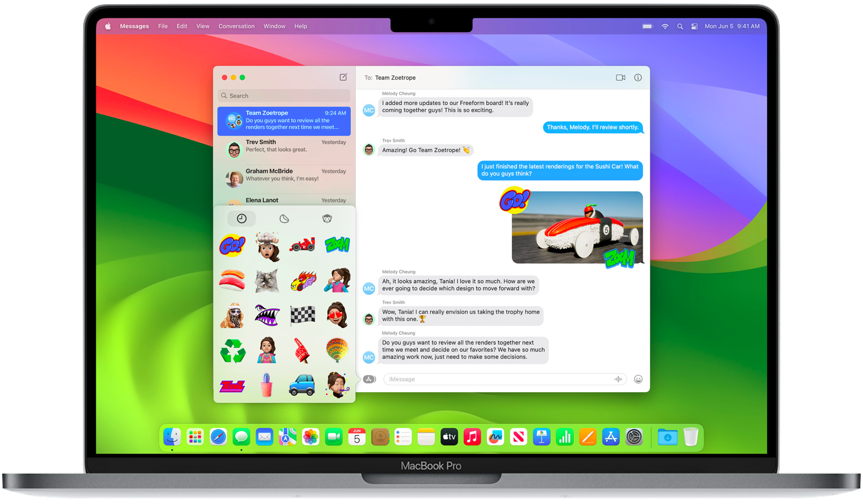Open the Trev Smith conversation
This screenshot has width=863, height=504.
point(284,149)
